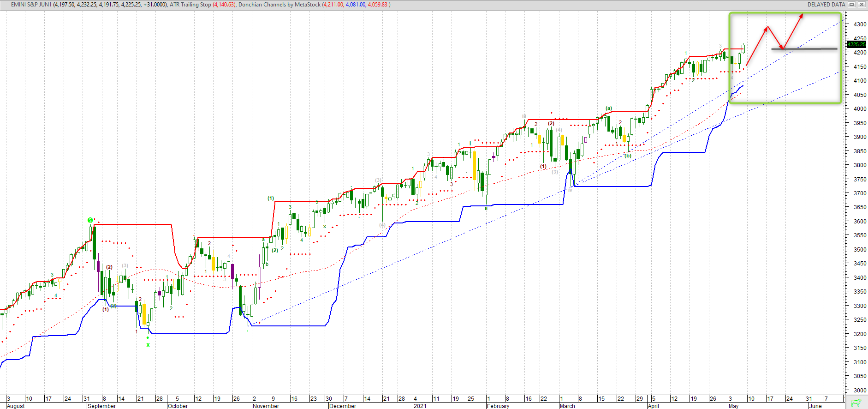Click the June month label

(815, 406)
